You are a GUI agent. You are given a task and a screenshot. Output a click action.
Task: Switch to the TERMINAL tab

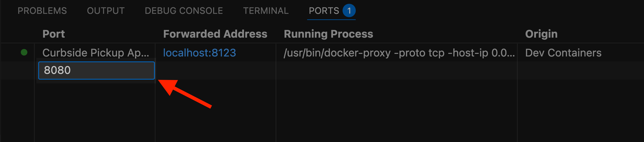click(x=266, y=11)
